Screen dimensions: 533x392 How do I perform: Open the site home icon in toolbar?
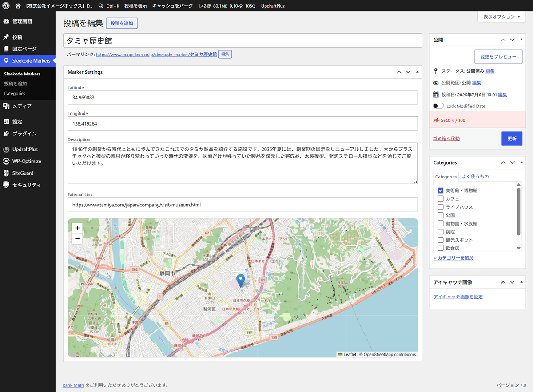pyautogui.click(x=18, y=6)
